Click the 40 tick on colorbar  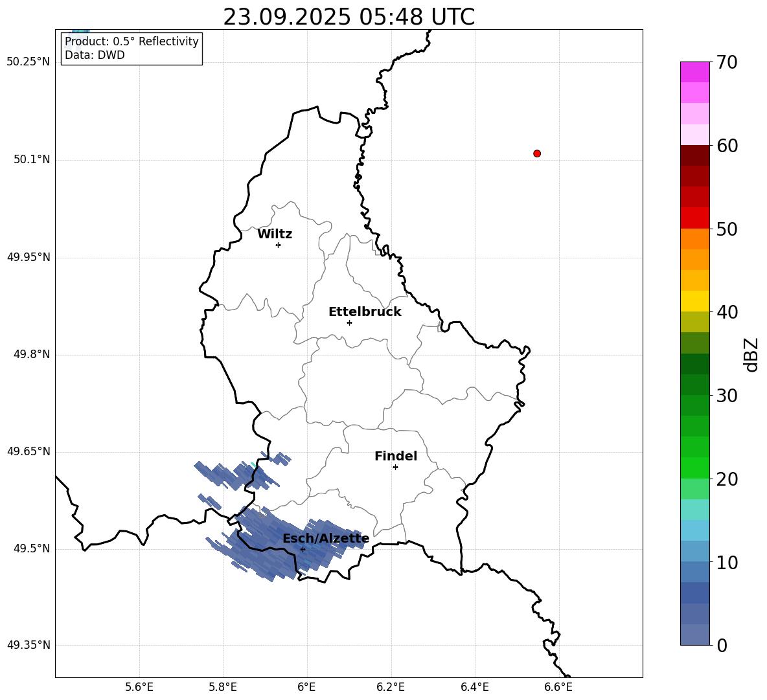click(x=727, y=312)
